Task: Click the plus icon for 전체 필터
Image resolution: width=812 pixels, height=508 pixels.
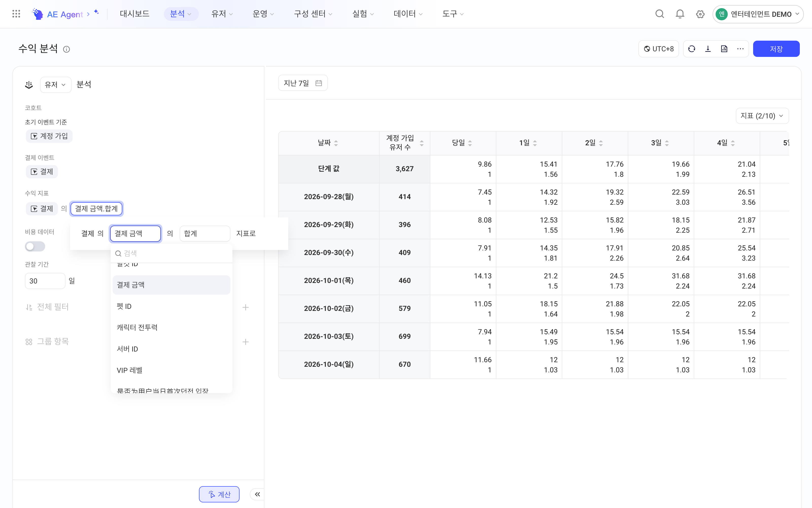Action: 246,307
